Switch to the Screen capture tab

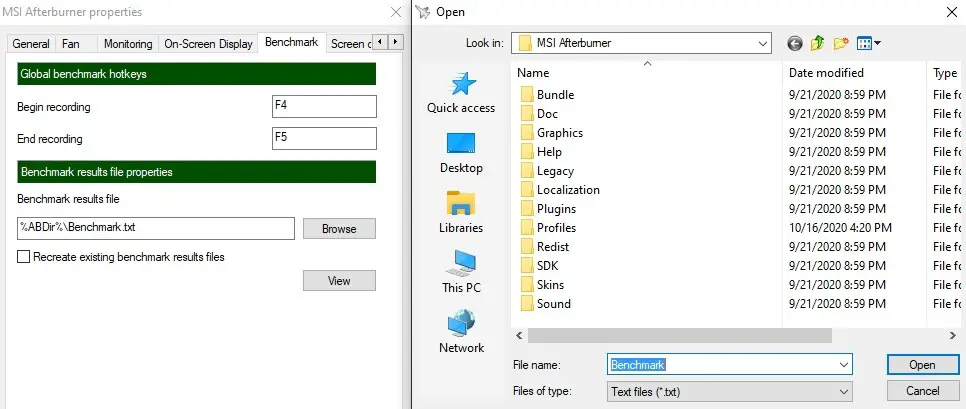click(350, 44)
